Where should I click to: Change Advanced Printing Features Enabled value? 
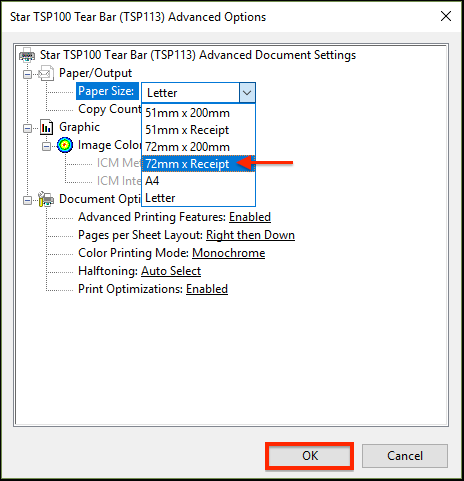click(250, 217)
